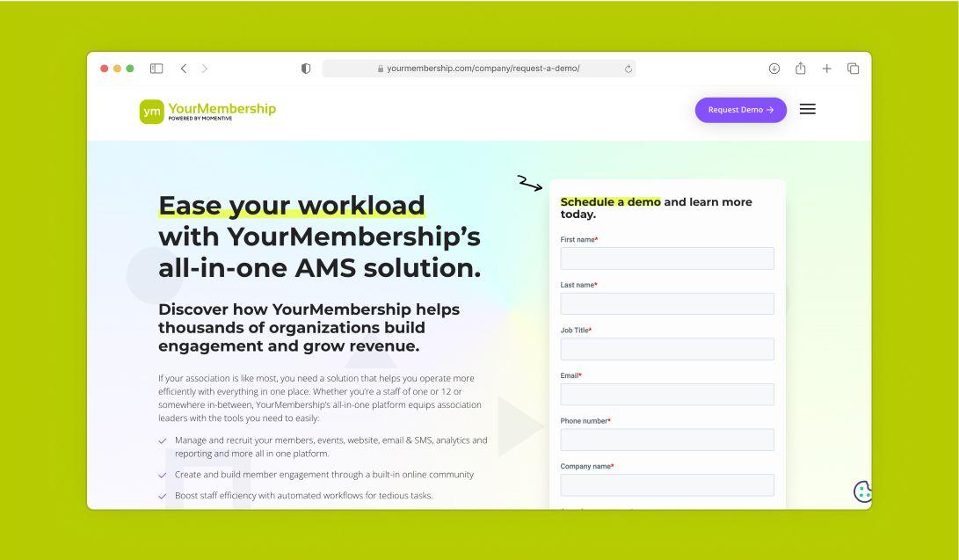Screen dimensions: 959x560
Task: Click the 'Boost staff efficiency' bullet
Action: point(304,495)
